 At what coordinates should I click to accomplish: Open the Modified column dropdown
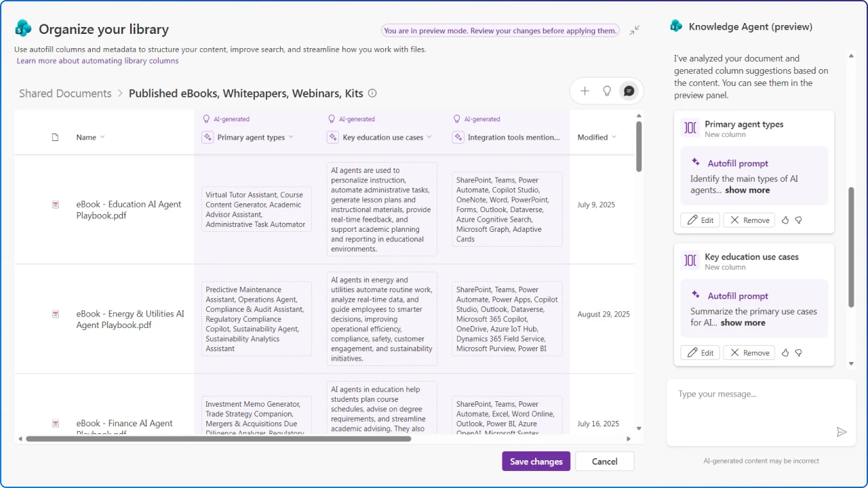pyautogui.click(x=614, y=137)
